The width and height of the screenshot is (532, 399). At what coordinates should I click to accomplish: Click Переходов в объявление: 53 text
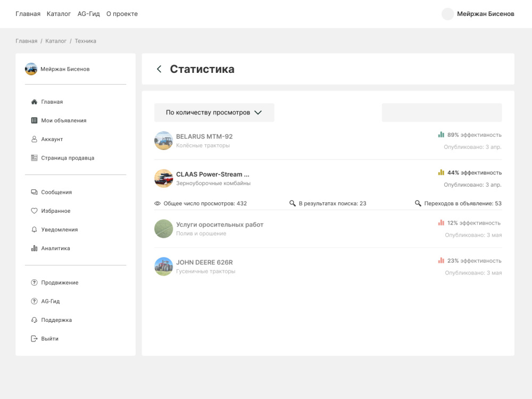463,204
